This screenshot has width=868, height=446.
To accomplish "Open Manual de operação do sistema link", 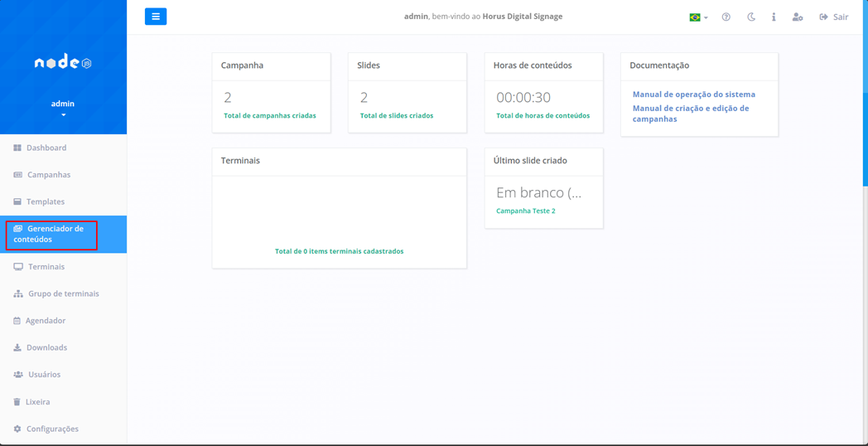I will [x=693, y=95].
